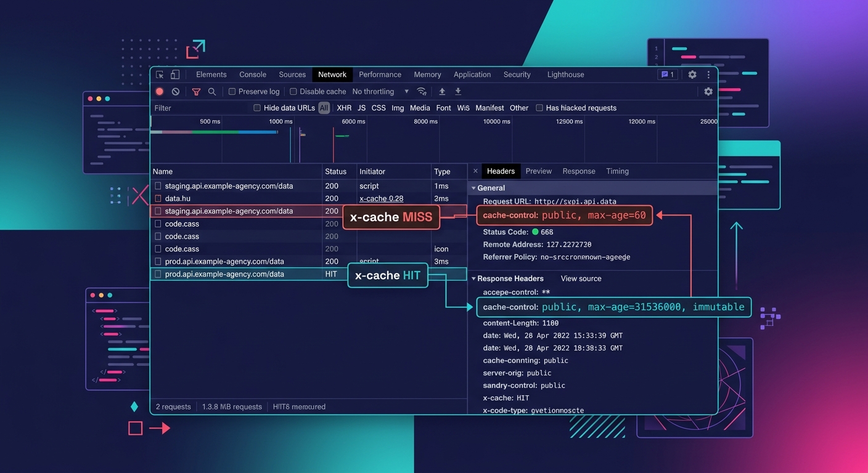This screenshot has height=473, width=868.
Task: Filter requests by XHR
Action: [x=344, y=108]
